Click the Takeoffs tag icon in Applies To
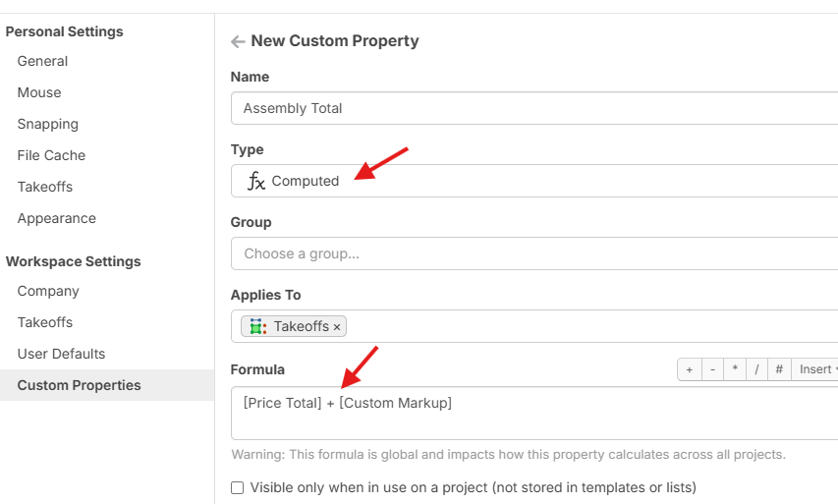Screen dimensions: 838x504 [x=257, y=326]
